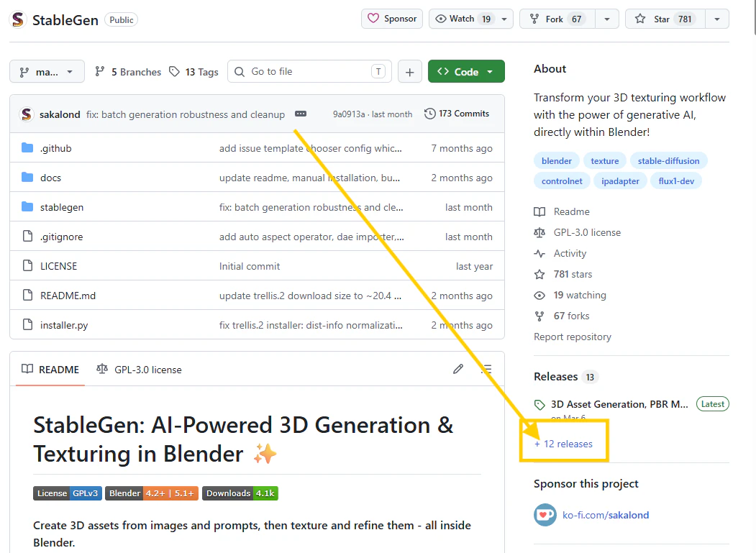The height and width of the screenshot is (553, 756).
Task: Click the License GPLv3 badge
Action: pos(68,493)
